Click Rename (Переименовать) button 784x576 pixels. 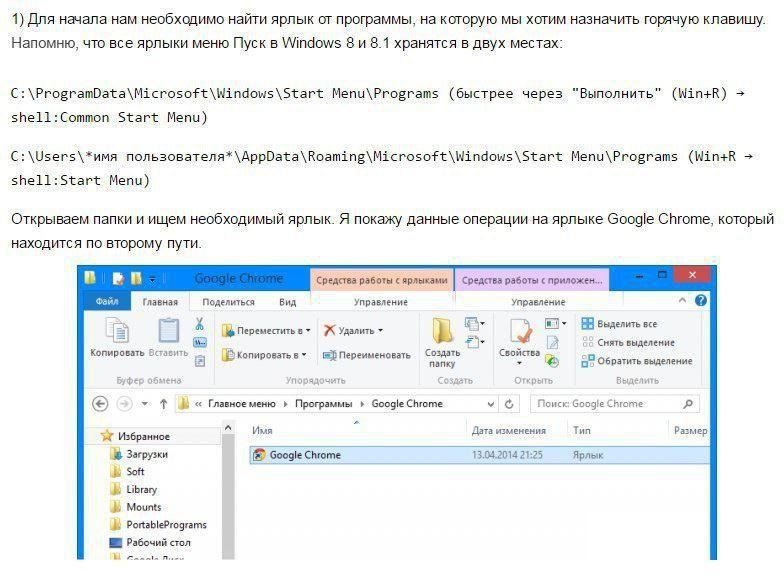[x=367, y=355]
